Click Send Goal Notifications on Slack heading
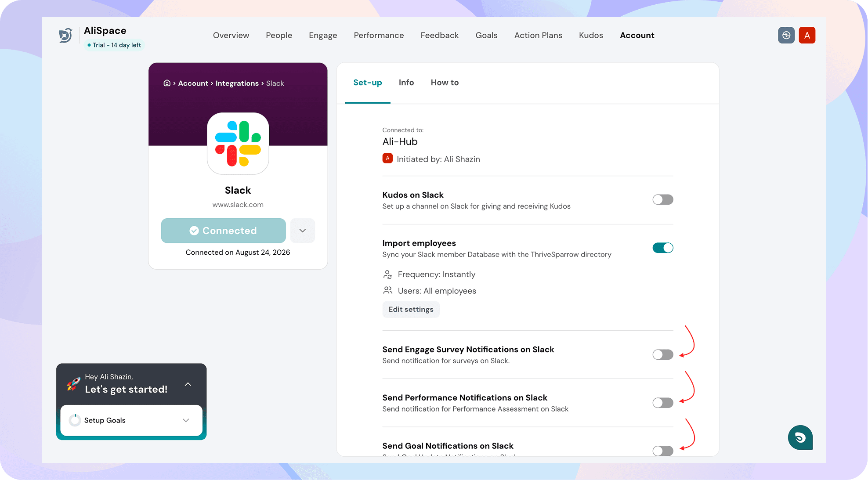Screen dimensions: 868x480 448,446
